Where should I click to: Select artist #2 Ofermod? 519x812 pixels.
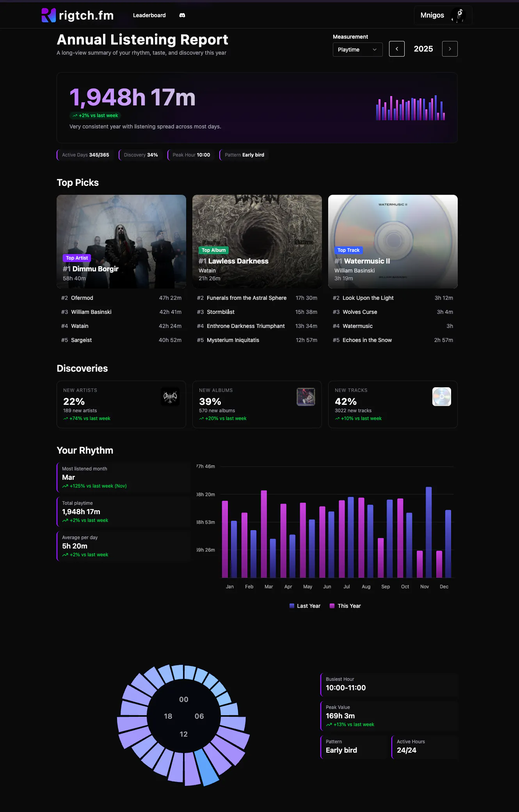click(x=121, y=298)
